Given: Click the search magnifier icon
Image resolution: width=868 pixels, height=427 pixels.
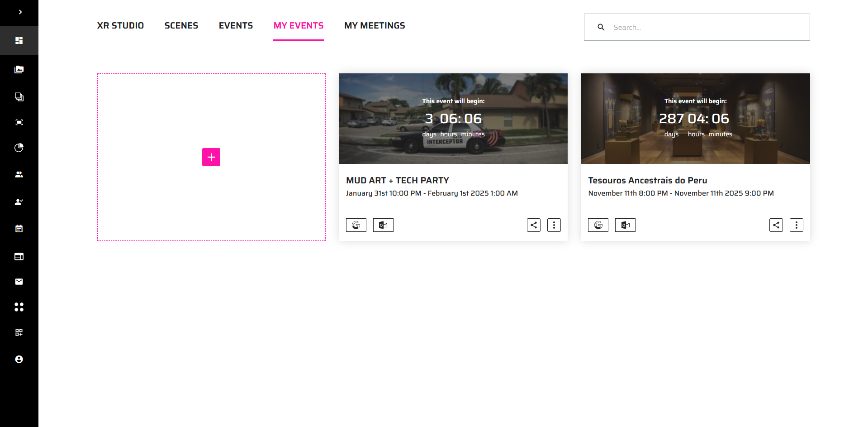Looking at the screenshot, I should tap(601, 27).
